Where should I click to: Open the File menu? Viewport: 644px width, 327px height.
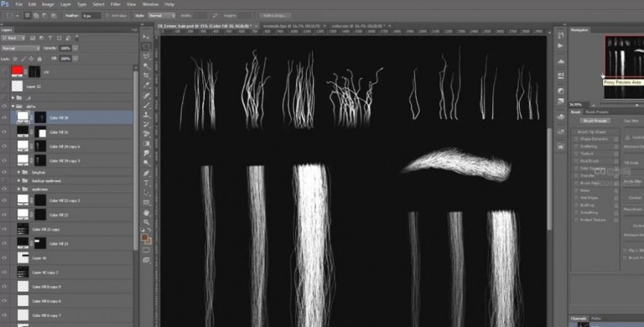pyautogui.click(x=19, y=4)
